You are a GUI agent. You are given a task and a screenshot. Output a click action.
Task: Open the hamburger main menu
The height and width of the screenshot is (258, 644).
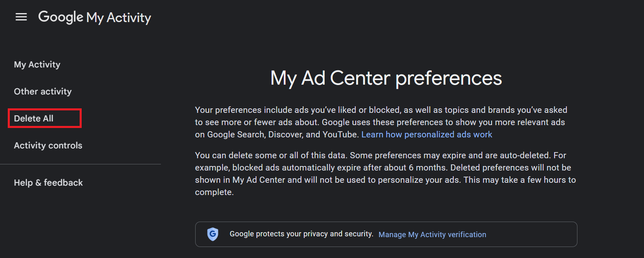pyautogui.click(x=21, y=17)
